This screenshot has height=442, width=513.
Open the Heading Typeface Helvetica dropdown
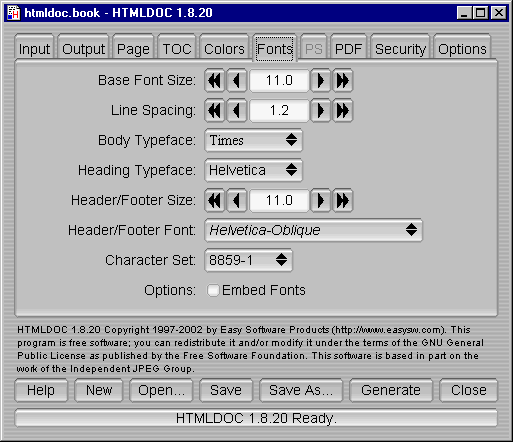[x=253, y=170]
